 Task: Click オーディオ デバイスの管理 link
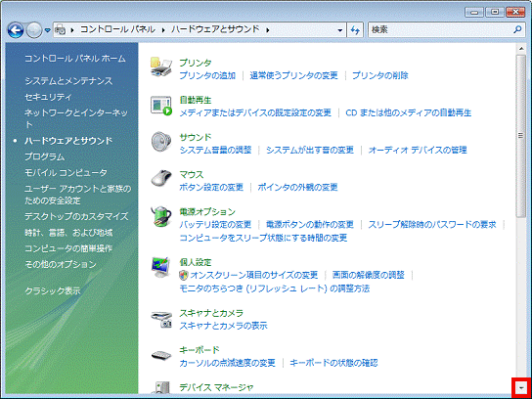pyautogui.click(x=418, y=150)
